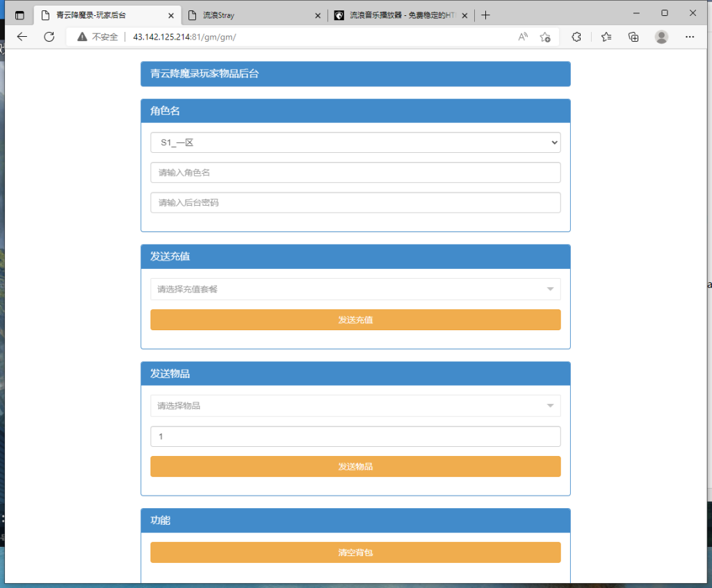Close the browser window
The height and width of the screenshot is (588, 712).
tap(693, 13)
